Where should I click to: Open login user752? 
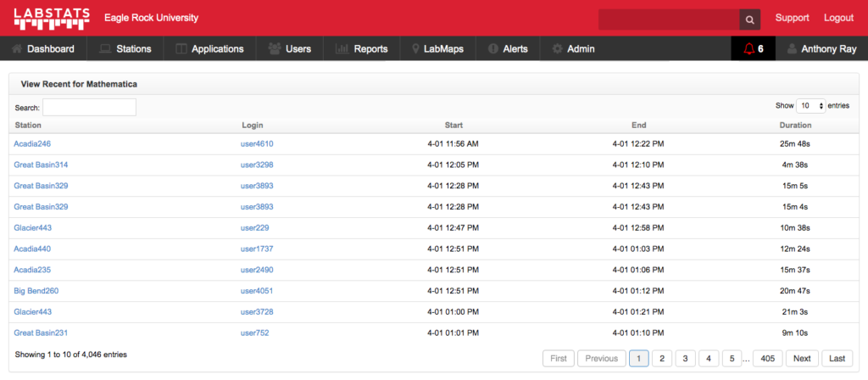254,332
